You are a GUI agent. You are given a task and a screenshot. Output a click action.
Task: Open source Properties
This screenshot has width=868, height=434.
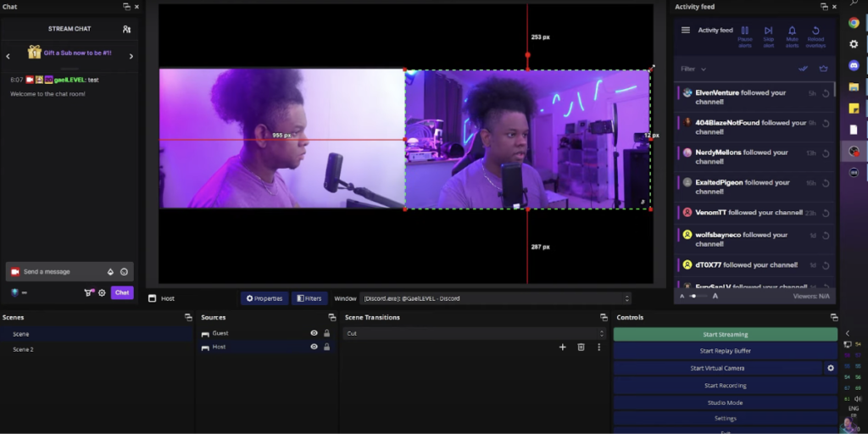pos(264,298)
